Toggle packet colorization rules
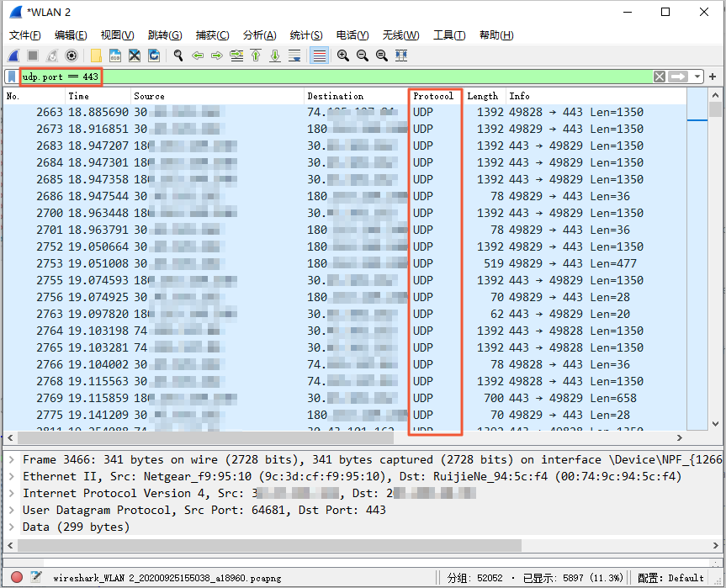Screen dimensions: 726x588 click(319, 56)
